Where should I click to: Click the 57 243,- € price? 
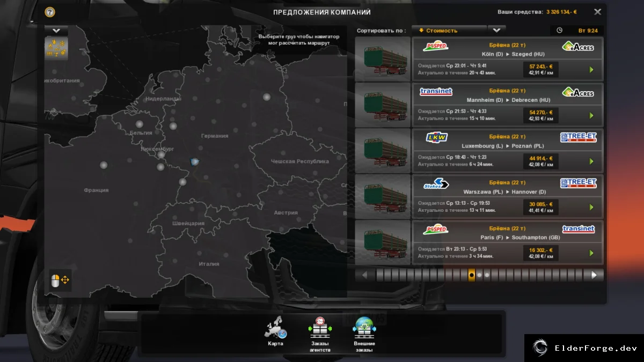pyautogui.click(x=541, y=66)
